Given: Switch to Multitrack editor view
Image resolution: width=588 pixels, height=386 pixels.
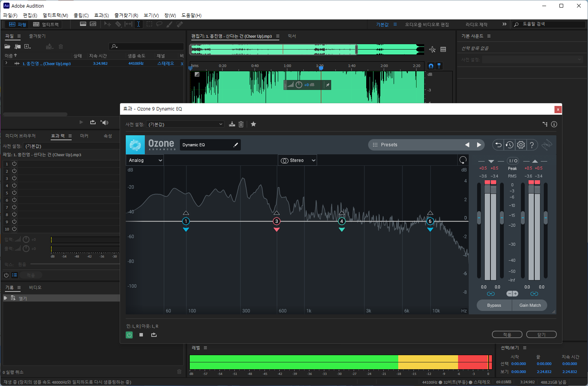Looking at the screenshot, I should (x=46, y=24).
